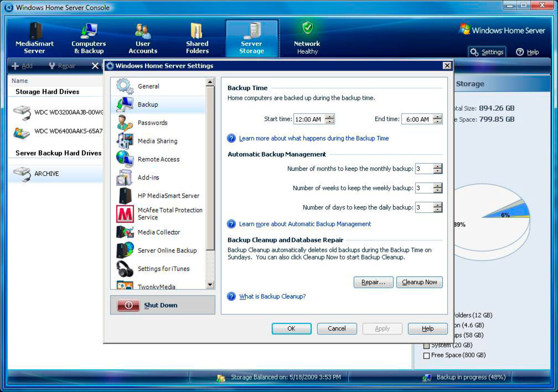Screen dimensions: 558x392
Task: Click the daily backup days field
Action: pyautogui.click(x=424, y=207)
